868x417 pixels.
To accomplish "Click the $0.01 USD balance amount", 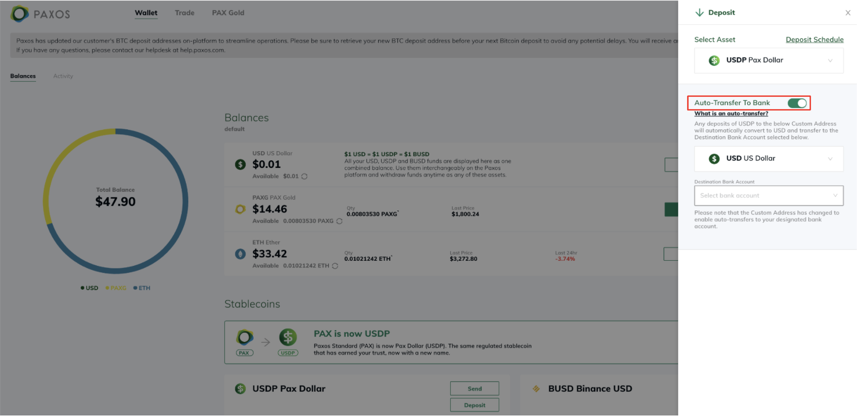I will [x=266, y=164].
